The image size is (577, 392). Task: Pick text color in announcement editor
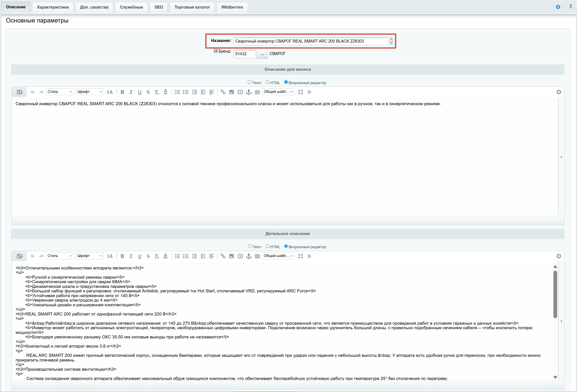(166, 92)
